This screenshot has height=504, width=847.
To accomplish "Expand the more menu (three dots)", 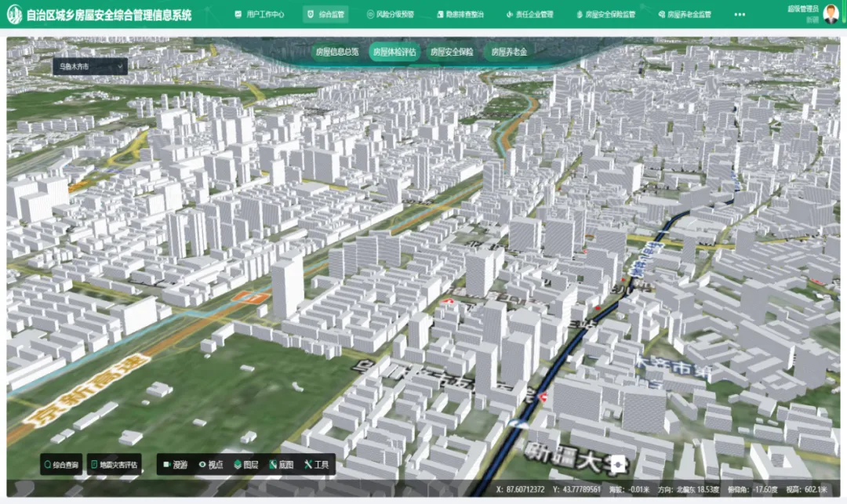I will pos(740,14).
